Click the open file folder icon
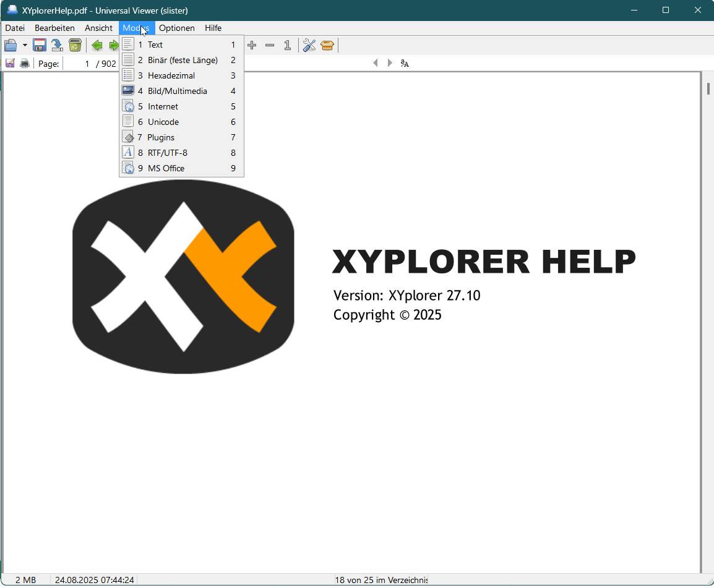This screenshot has width=714, height=588. pos(11,45)
